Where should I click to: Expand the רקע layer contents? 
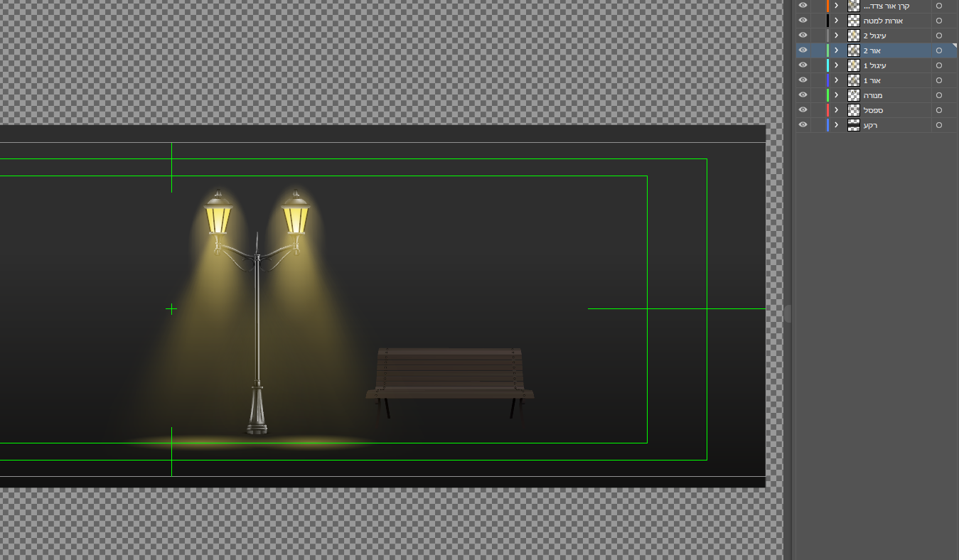(x=837, y=125)
